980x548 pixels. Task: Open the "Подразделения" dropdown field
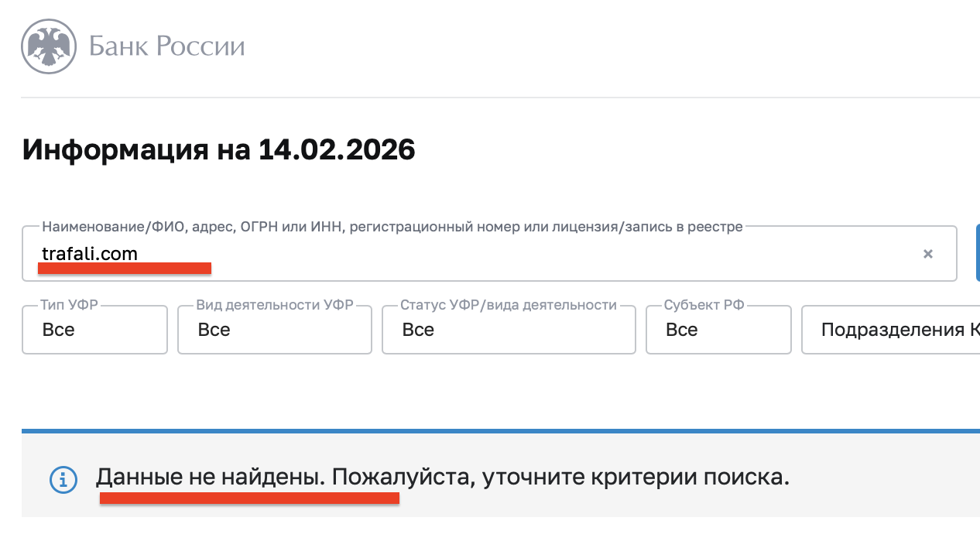[890, 330]
